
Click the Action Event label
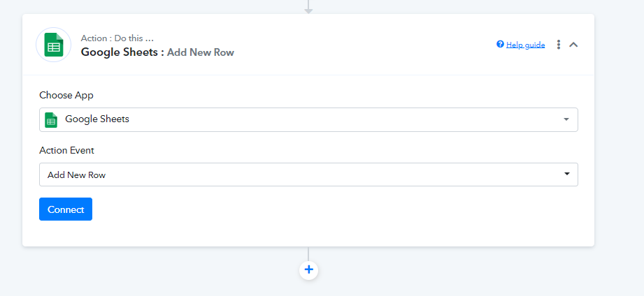point(66,151)
